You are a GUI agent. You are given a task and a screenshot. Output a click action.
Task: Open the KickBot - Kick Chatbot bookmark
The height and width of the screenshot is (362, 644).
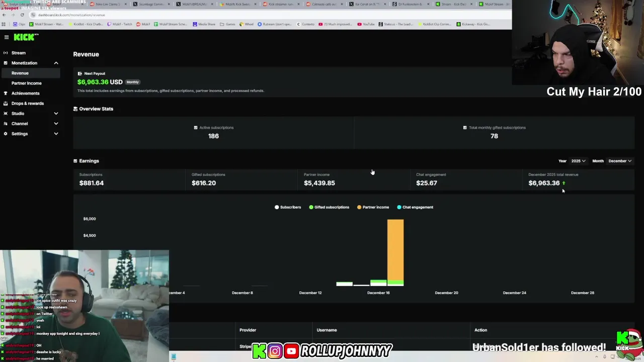[x=86, y=24]
